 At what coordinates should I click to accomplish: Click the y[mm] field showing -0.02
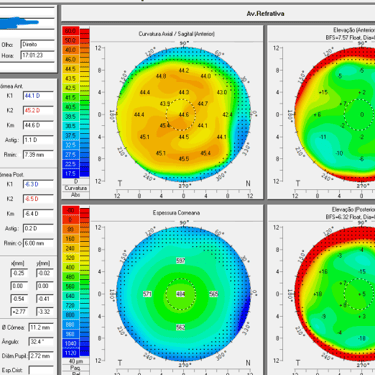tap(45, 273)
